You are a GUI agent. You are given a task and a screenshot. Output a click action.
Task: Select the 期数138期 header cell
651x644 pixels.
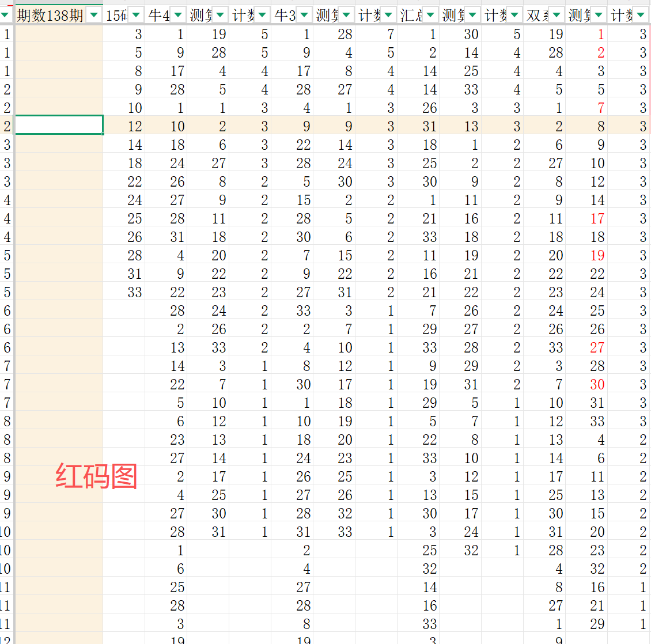coord(59,16)
